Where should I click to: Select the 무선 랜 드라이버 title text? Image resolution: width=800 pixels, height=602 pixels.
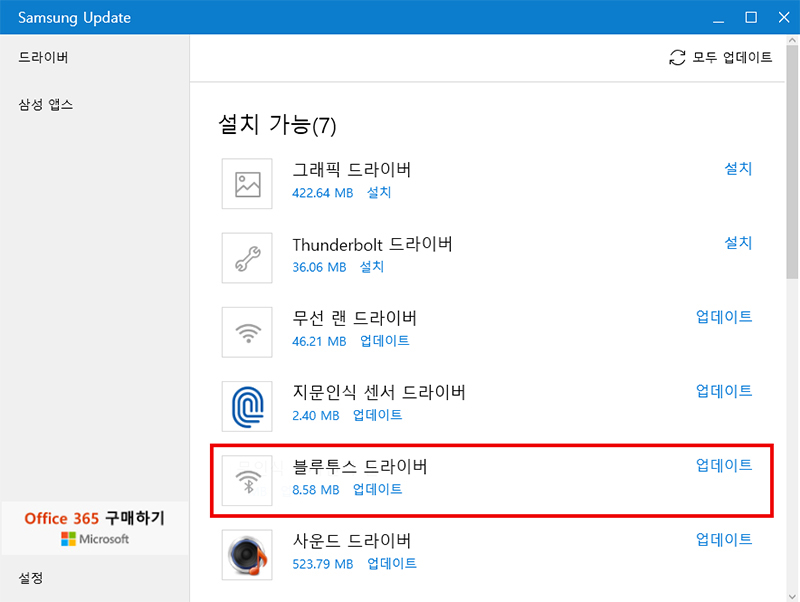click(355, 318)
